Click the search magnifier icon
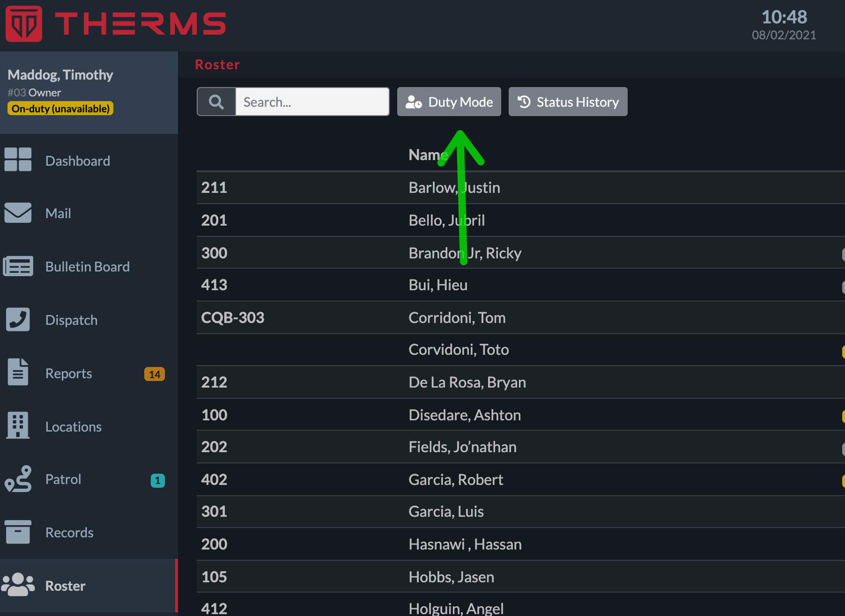The width and height of the screenshot is (845, 616). coord(216,102)
